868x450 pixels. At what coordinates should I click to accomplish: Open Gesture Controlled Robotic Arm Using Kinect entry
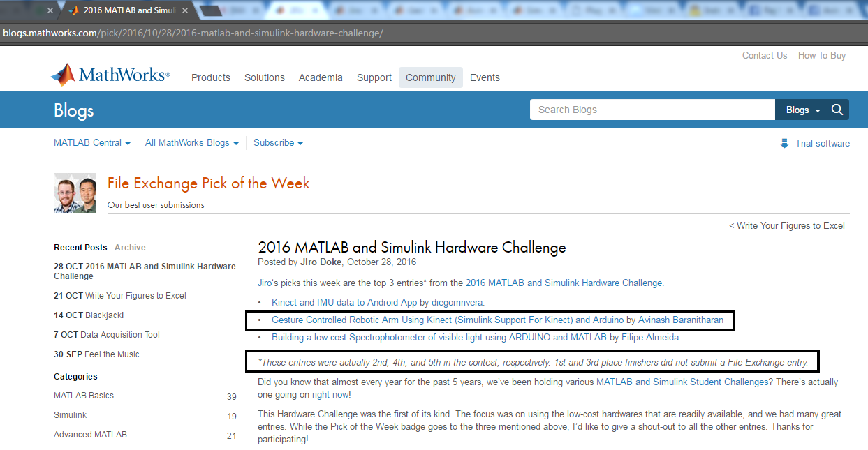448,320
